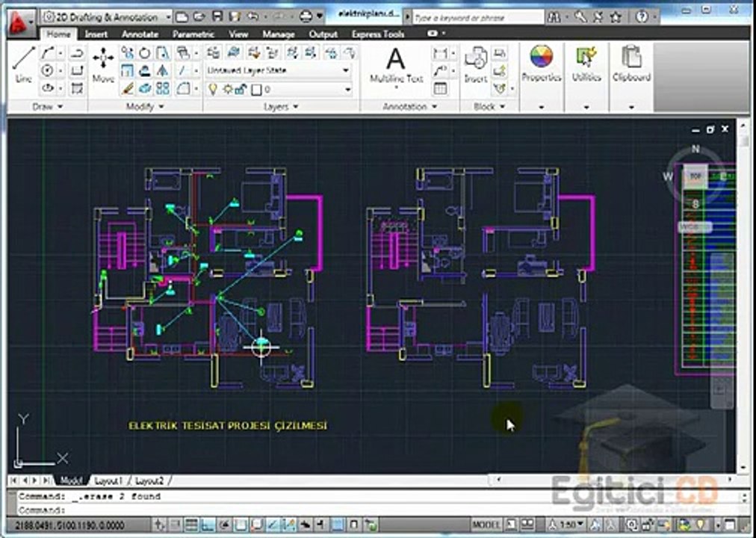Image resolution: width=756 pixels, height=538 pixels.
Task: Insert a Table from Annotation panel
Action: (x=440, y=88)
